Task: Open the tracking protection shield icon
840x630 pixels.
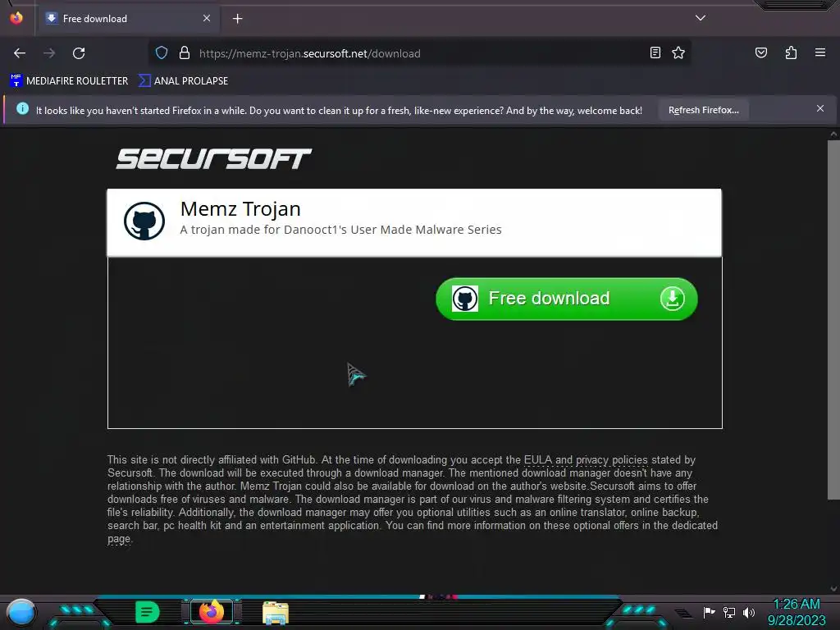Action: coord(162,53)
